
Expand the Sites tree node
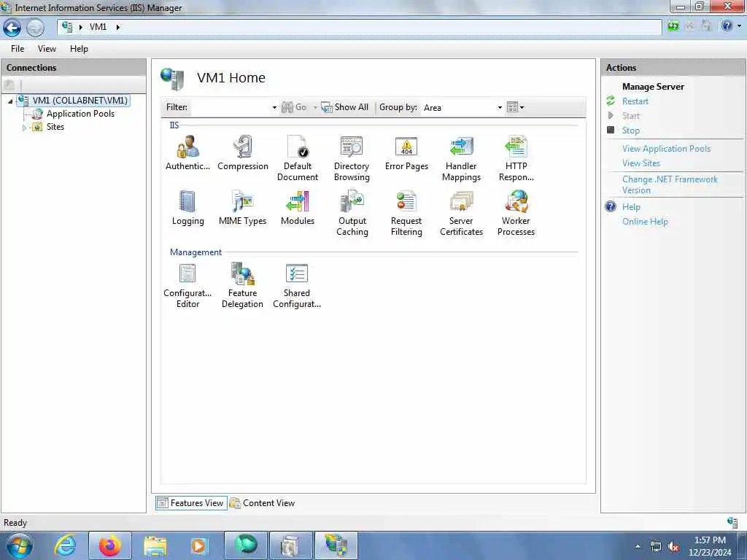[x=24, y=127]
